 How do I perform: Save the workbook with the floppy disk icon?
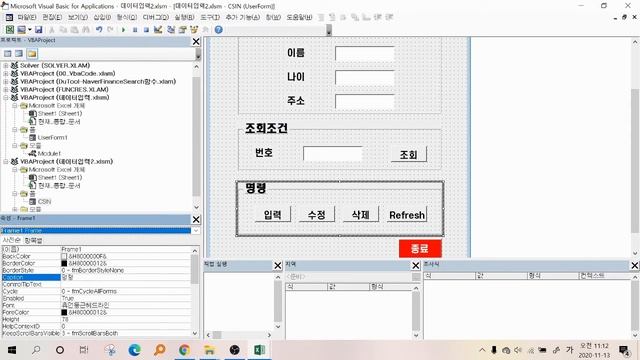38,29
